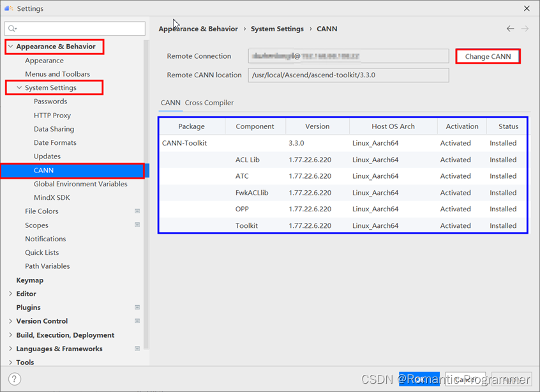Screen dimensions: 540x392
Task: Open Path Variables settings
Action: pos(47,266)
